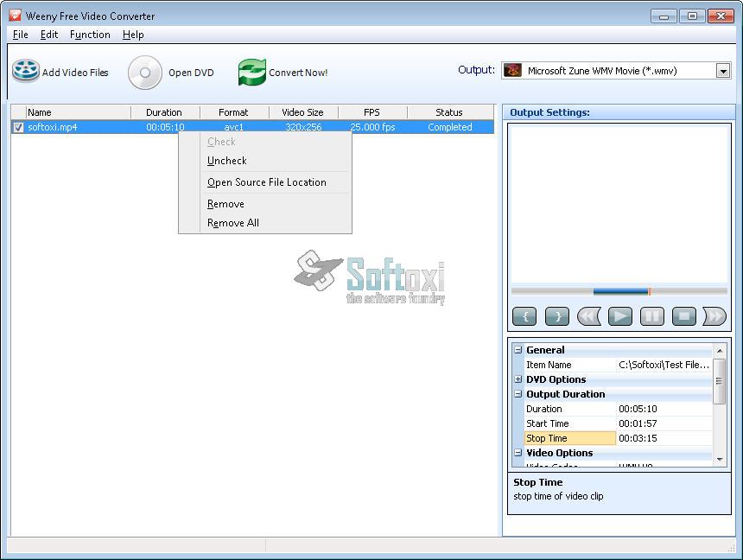
Task: Sort by the Duration column header
Action: click(165, 112)
